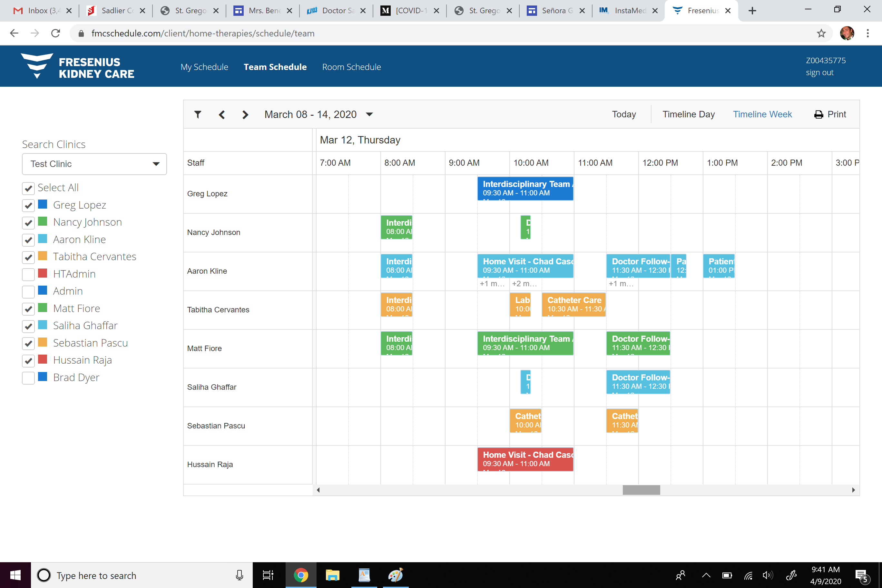Expand the +2 more events under Aaron Kline
Image resolution: width=882 pixels, height=588 pixels.
524,284
